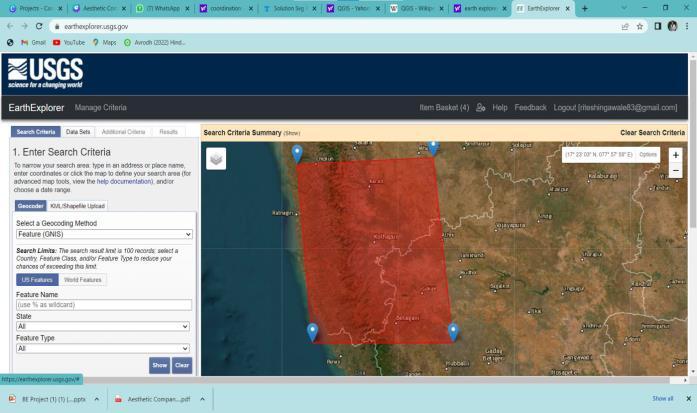The image size is (697, 413).
Task: Click the Show button
Action: click(x=160, y=365)
